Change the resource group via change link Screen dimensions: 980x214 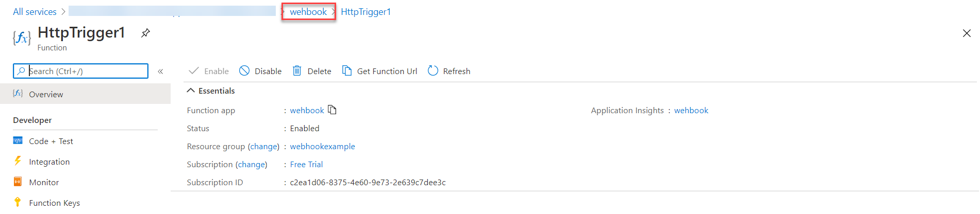[263, 146]
